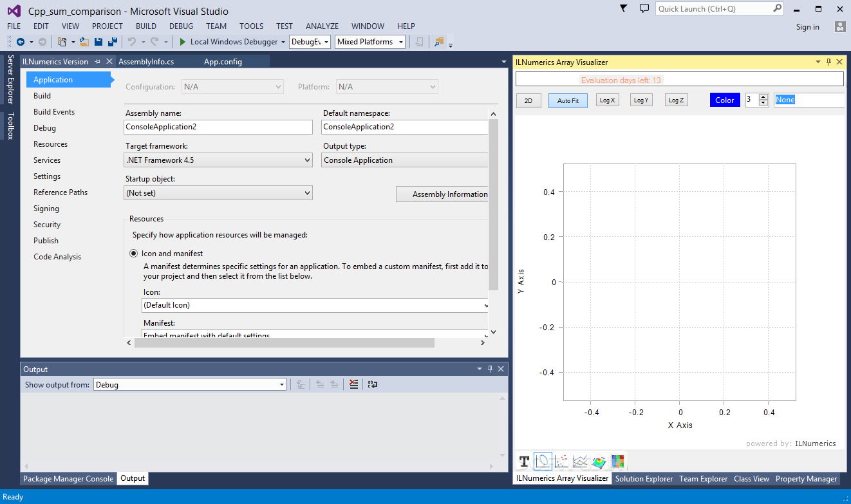This screenshot has width=851, height=504.
Task: Select the 2D line plot icon in Visualizer
Action: point(543,461)
